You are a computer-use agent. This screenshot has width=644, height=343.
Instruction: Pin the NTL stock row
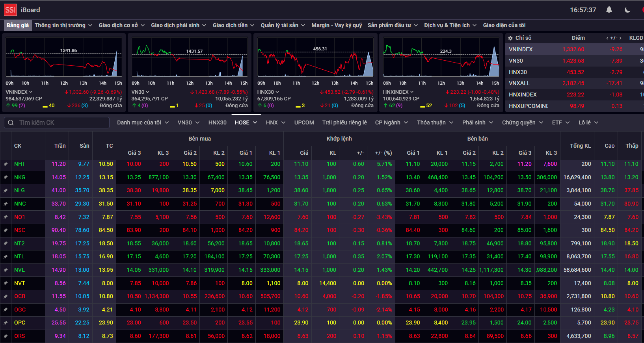(6, 257)
